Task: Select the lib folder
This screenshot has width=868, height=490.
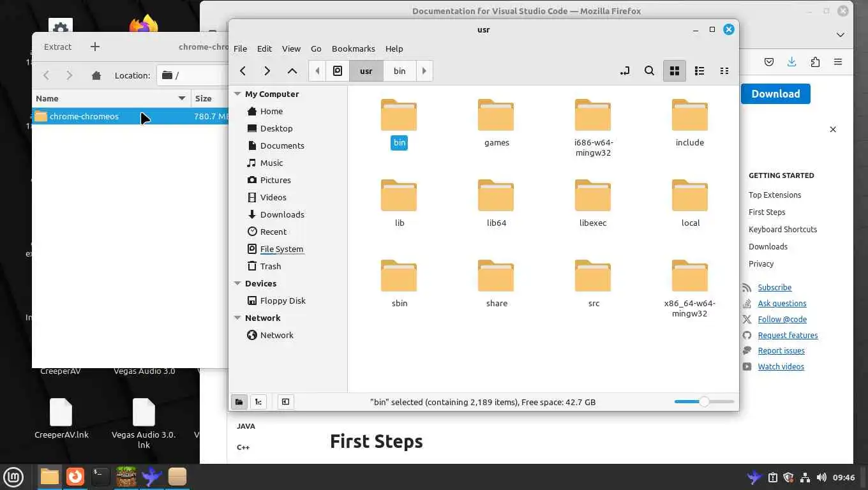Action: click(x=400, y=204)
